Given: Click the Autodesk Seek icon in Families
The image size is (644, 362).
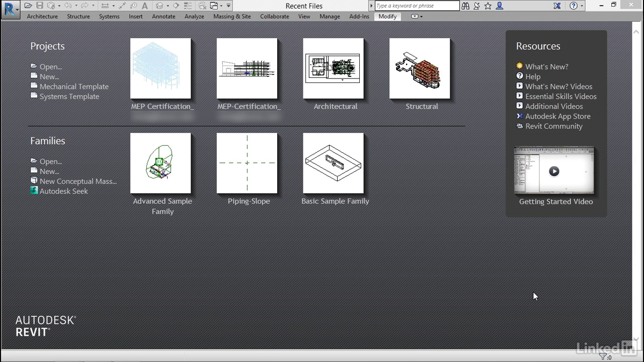Looking at the screenshot, I should (34, 191).
